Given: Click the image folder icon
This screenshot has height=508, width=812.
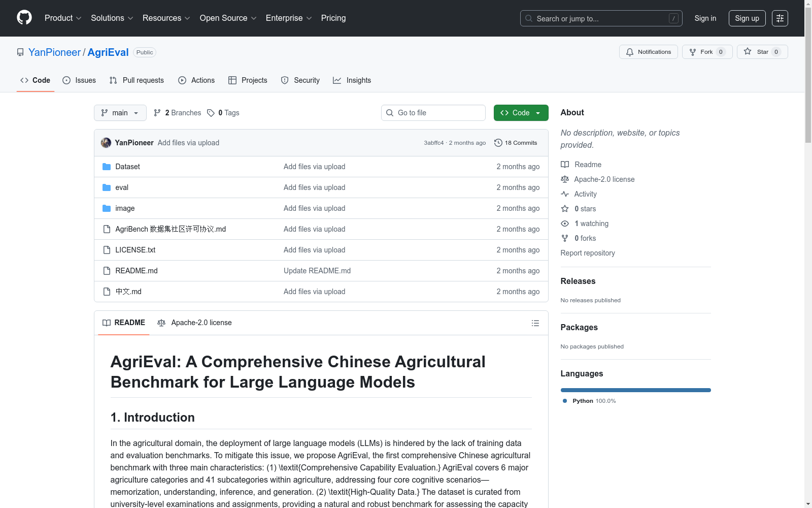Looking at the screenshot, I should 107,208.
